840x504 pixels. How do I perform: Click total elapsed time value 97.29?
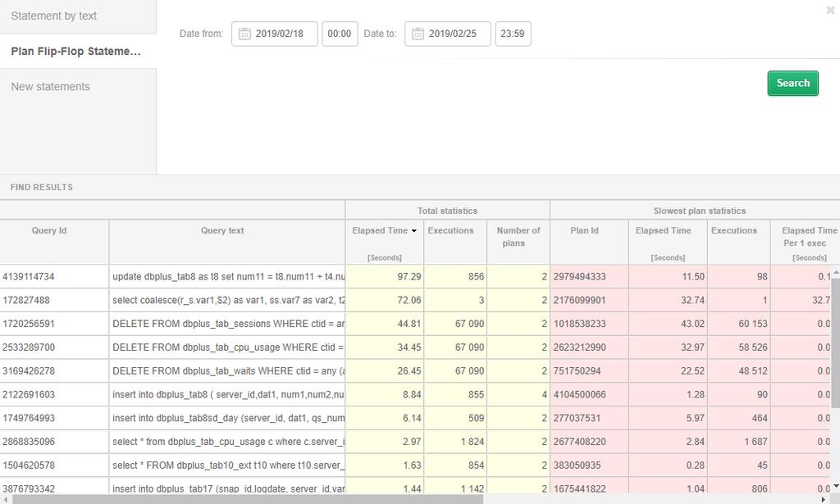pyautogui.click(x=409, y=277)
